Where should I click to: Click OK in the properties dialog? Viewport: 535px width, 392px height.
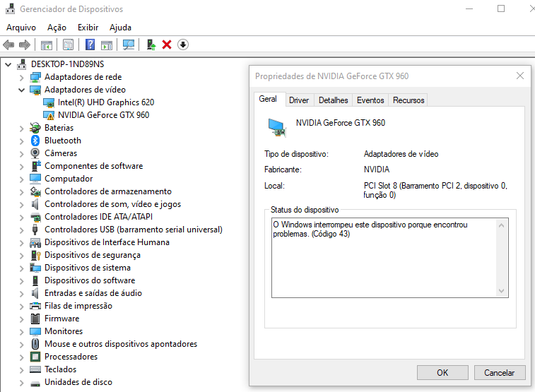click(442, 372)
